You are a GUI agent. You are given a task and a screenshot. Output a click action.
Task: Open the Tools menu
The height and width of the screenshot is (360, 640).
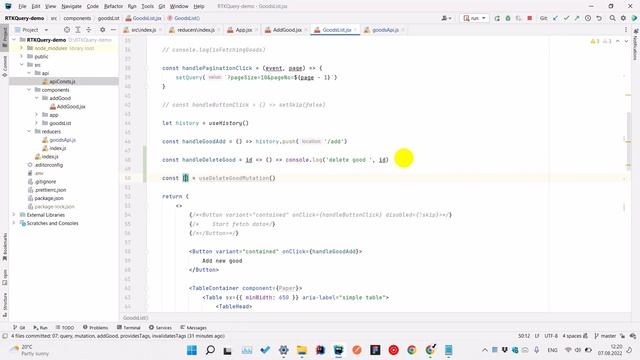click(147, 7)
